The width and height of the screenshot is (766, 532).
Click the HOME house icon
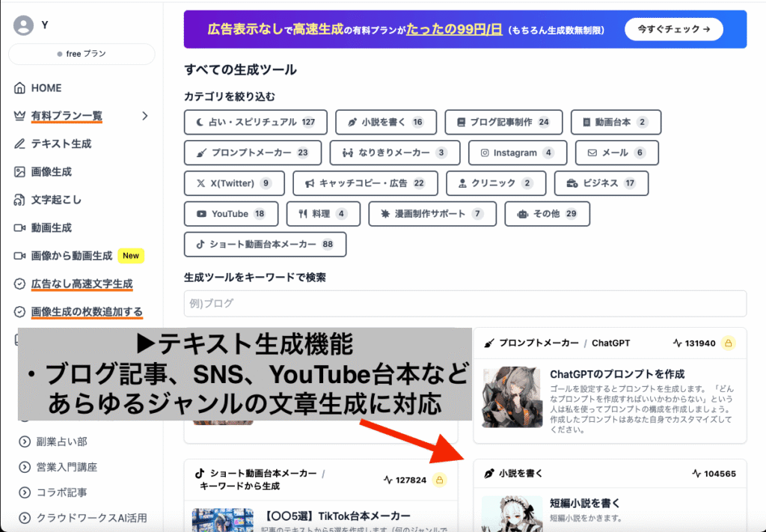[19, 88]
